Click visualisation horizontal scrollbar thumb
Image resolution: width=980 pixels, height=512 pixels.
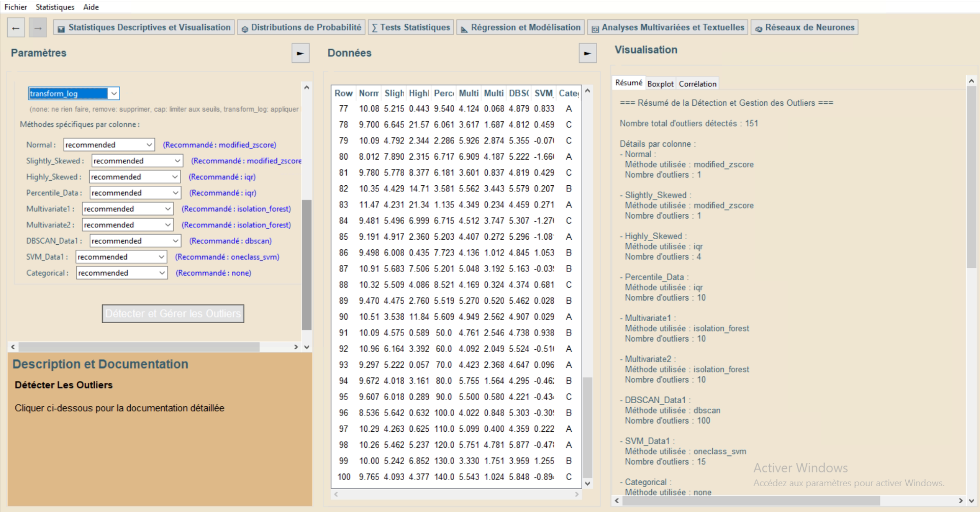[x=751, y=501]
